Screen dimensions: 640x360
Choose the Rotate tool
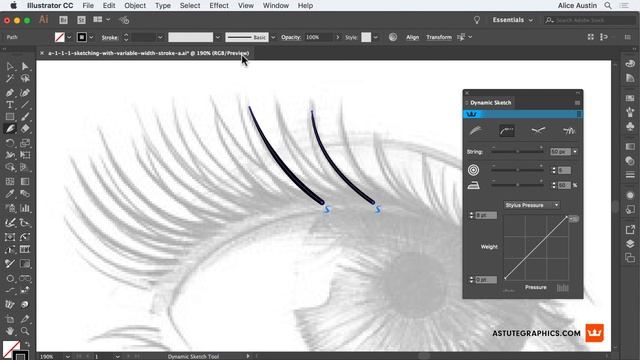(10, 143)
